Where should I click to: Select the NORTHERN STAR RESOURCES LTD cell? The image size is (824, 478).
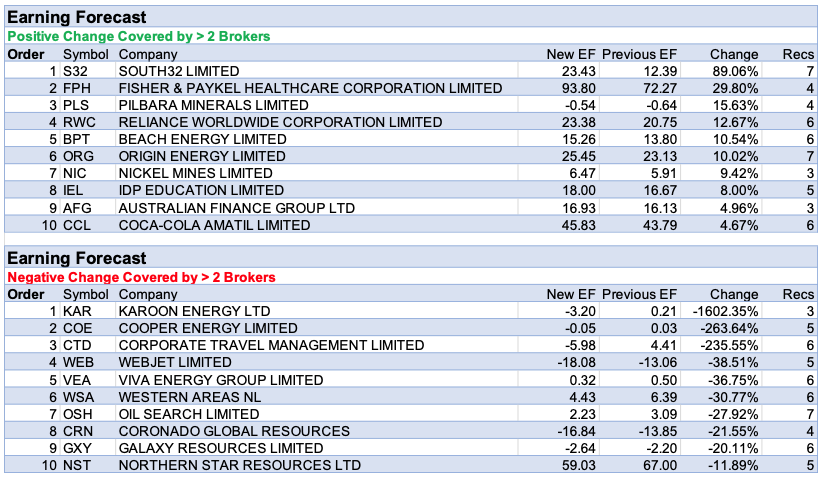(x=239, y=465)
